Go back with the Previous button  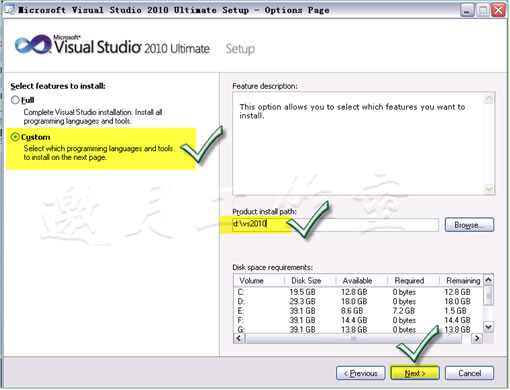pyautogui.click(x=361, y=373)
